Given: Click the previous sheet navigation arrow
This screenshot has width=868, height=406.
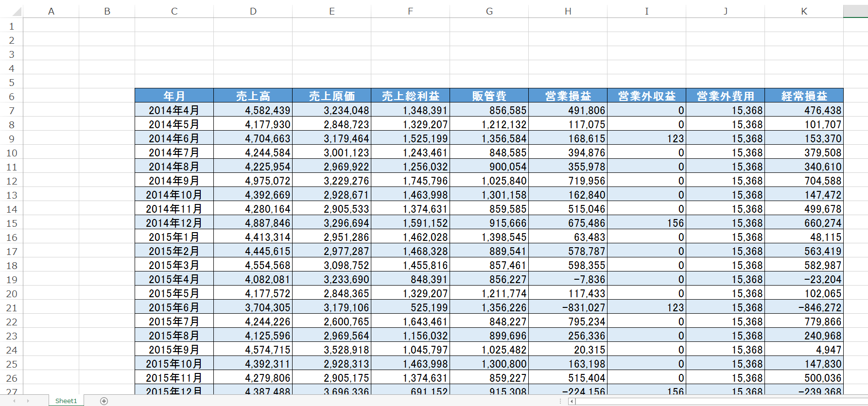Looking at the screenshot, I should 15,401.
